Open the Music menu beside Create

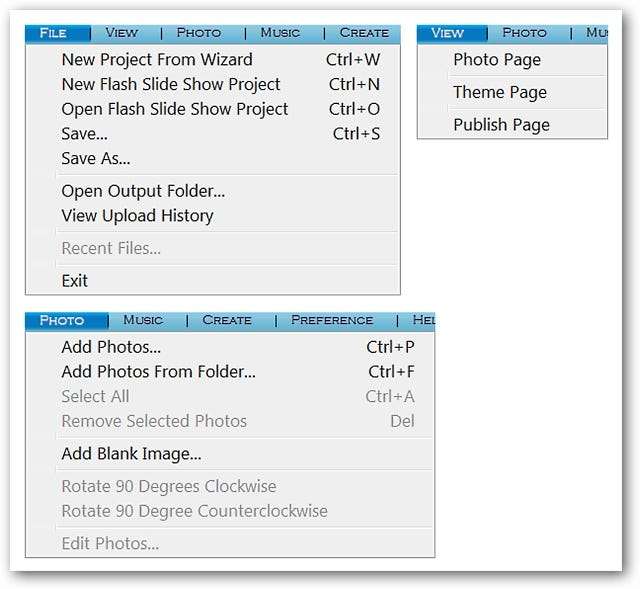click(x=280, y=33)
